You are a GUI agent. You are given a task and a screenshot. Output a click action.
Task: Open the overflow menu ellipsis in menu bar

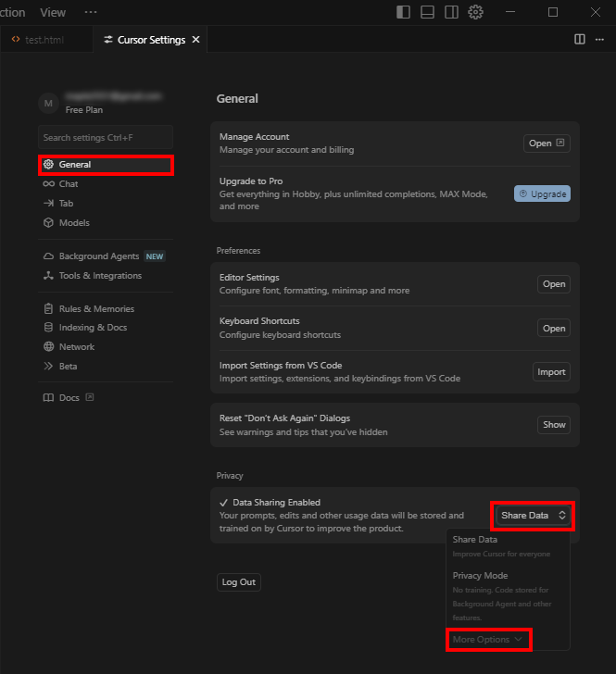pos(91,12)
